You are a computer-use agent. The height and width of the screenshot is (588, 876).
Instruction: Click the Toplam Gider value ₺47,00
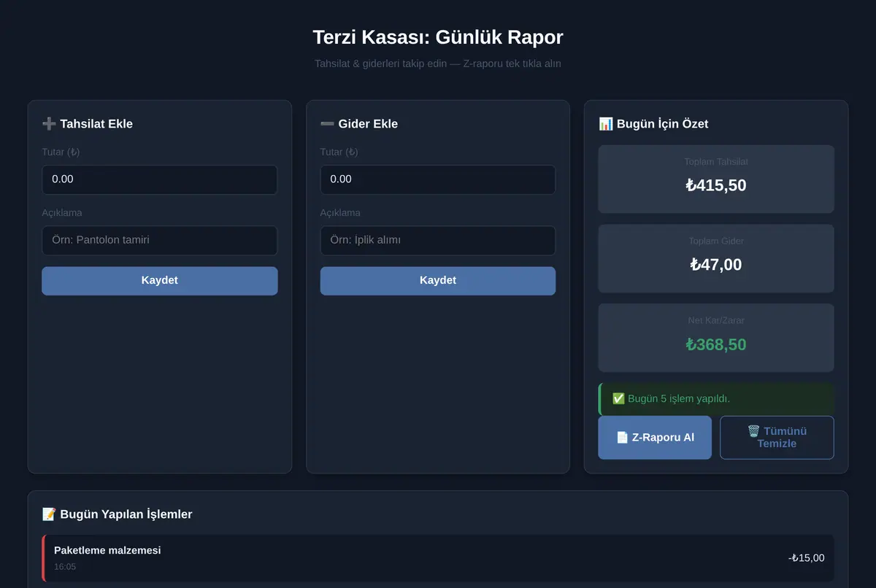point(716,265)
